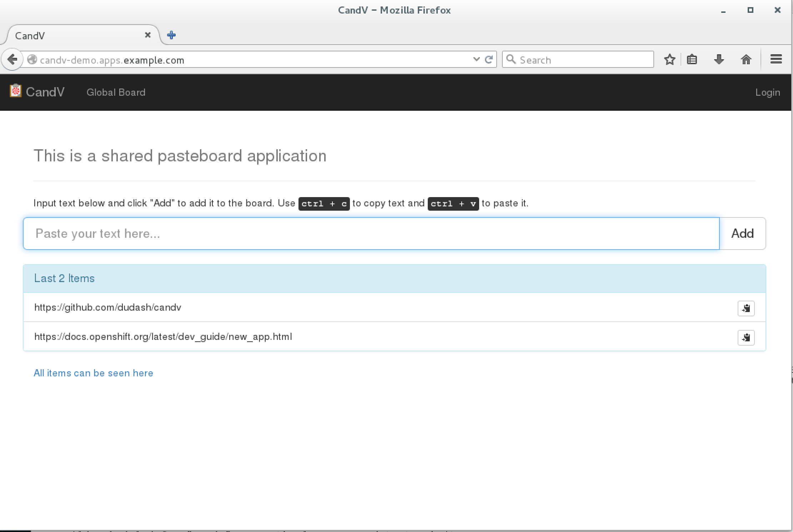Image resolution: width=793 pixels, height=532 pixels.
Task: Click the CandV application logo icon
Action: tap(15, 91)
